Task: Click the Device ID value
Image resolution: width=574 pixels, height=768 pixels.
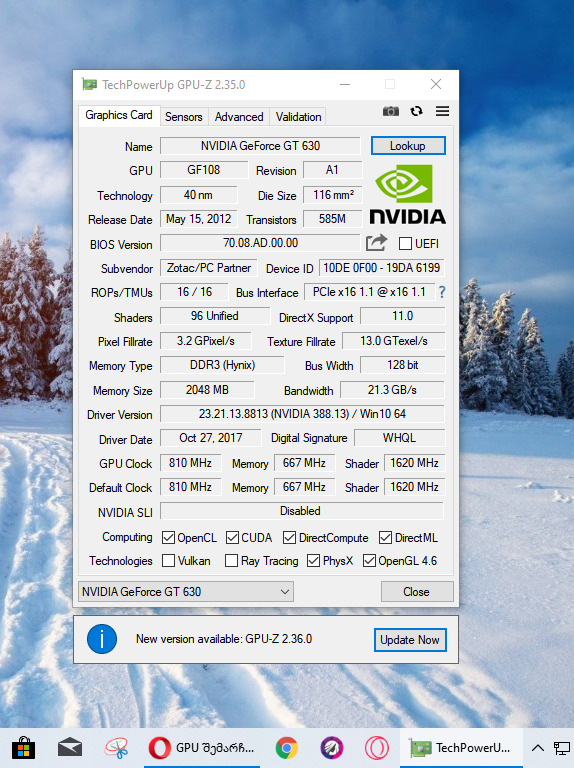Action: (382, 267)
